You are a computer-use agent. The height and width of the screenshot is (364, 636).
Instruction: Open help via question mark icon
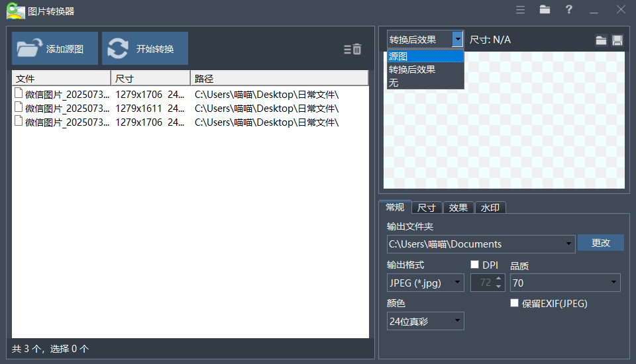[x=568, y=10]
